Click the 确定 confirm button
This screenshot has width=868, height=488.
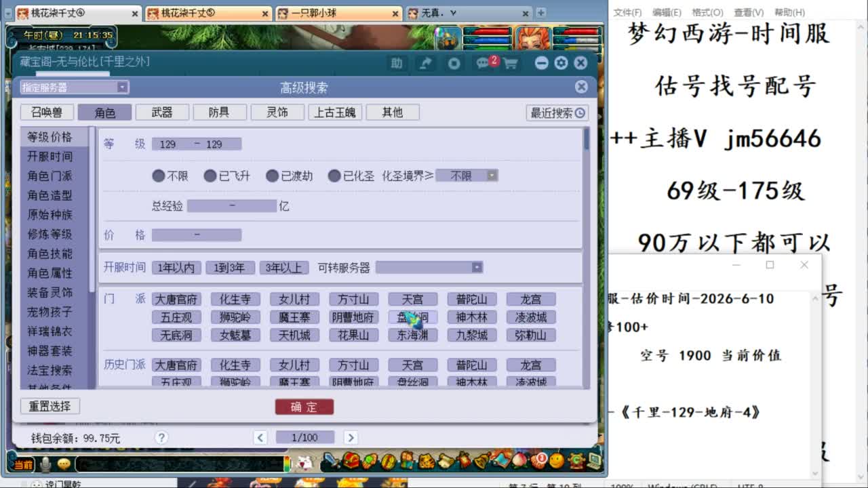tap(304, 407)
